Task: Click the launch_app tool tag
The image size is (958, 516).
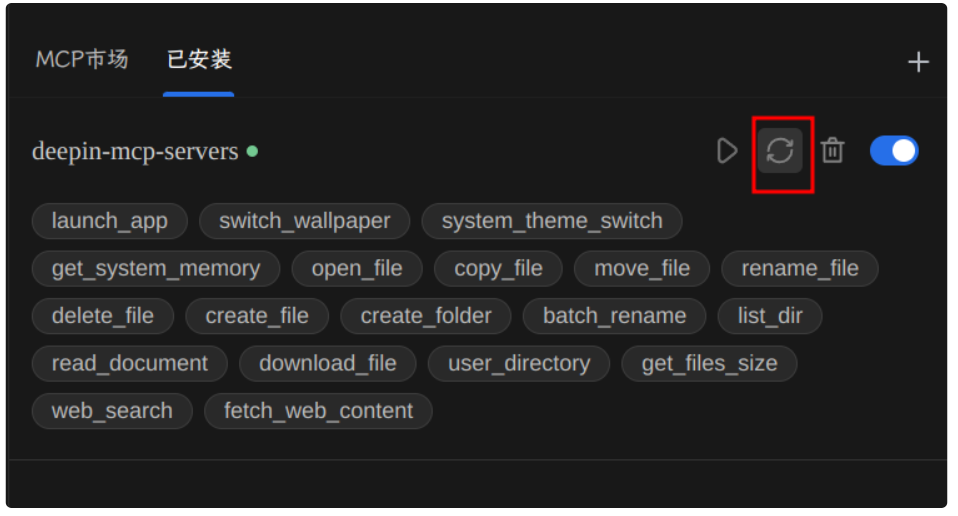Action: 109,221
